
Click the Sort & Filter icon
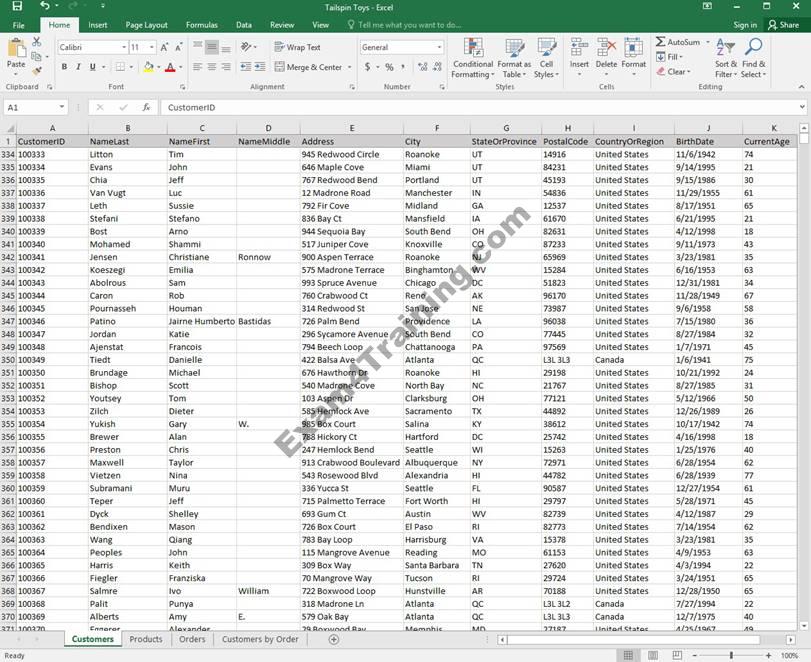pos(725,58)
